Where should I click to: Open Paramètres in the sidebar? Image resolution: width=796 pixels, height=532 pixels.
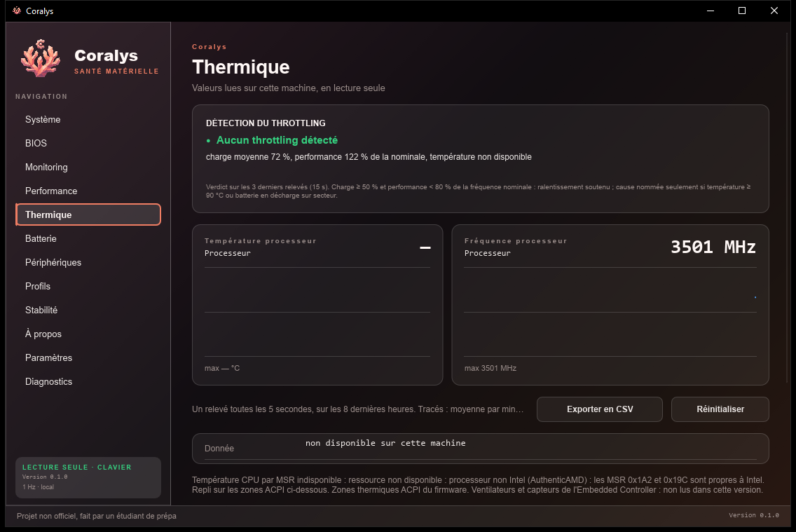(x=88, y=358)
